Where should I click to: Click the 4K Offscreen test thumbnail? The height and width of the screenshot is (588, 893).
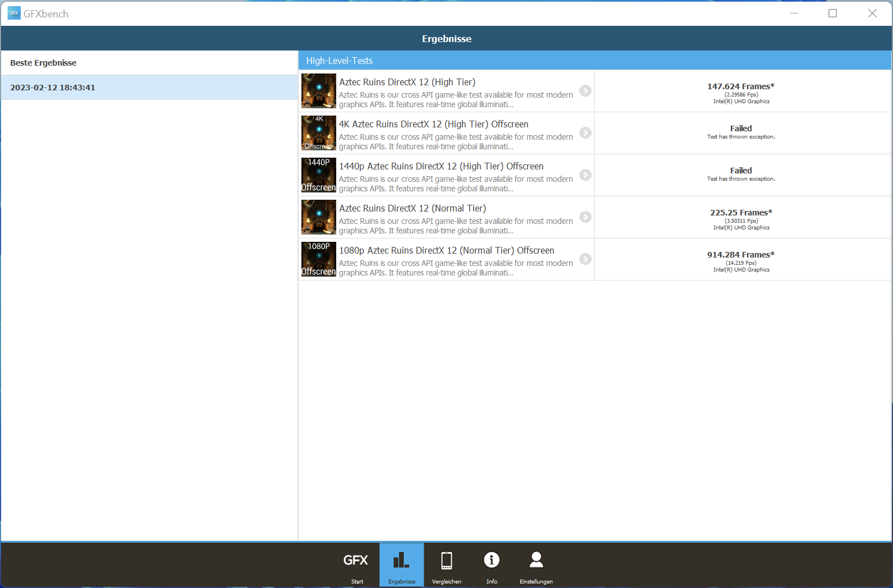click(319, 133)
